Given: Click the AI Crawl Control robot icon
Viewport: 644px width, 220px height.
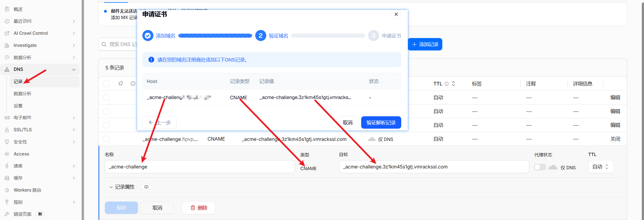Looking at the screenshot, I should click(x=7, y=33).
